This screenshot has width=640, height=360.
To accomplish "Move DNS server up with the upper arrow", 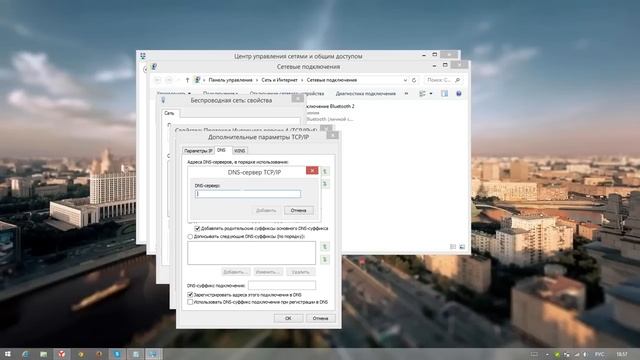I will click(325, 171).
